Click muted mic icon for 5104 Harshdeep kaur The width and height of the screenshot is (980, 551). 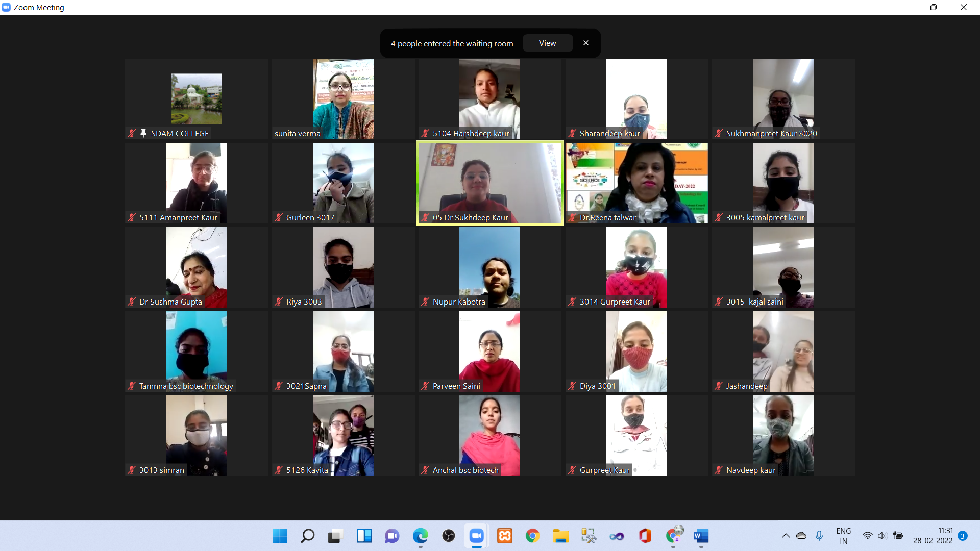[x=425, y=133]
